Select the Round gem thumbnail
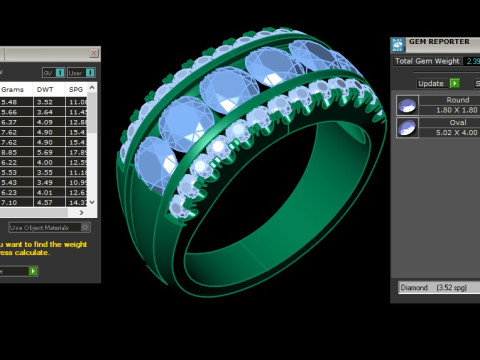The image size is (480, 360). (x=407, y=105)
